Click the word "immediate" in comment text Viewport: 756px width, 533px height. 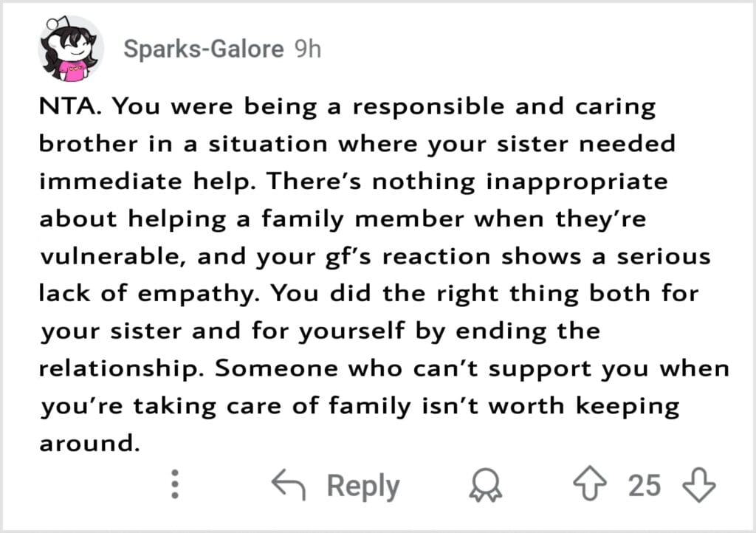[110, 181]
